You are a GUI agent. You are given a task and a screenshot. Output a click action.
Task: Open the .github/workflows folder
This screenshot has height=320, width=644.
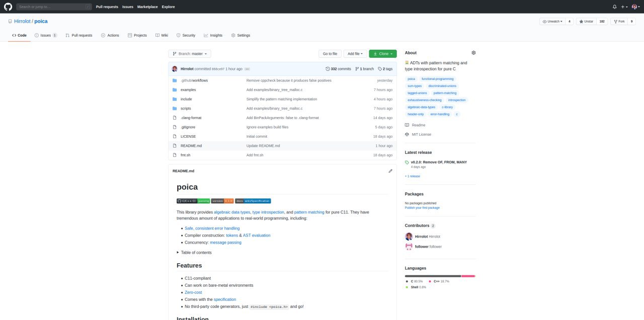click(x=194, y=80)
